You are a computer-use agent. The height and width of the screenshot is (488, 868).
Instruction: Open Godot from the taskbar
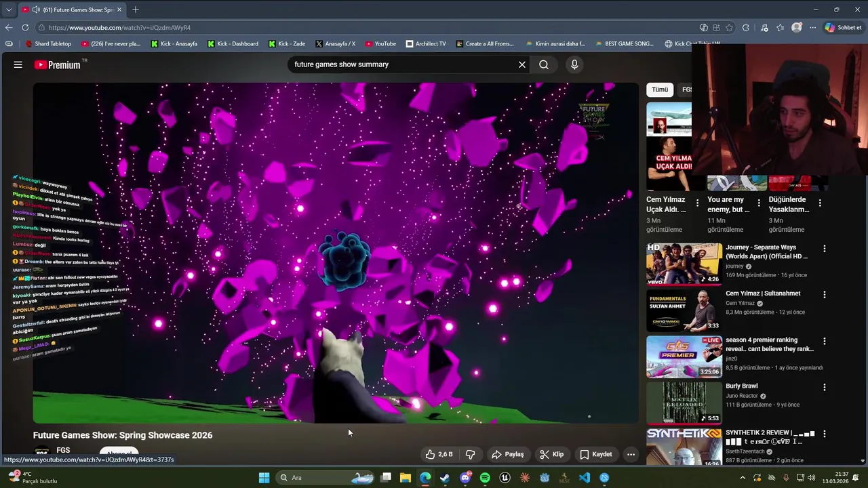(545, 478)
